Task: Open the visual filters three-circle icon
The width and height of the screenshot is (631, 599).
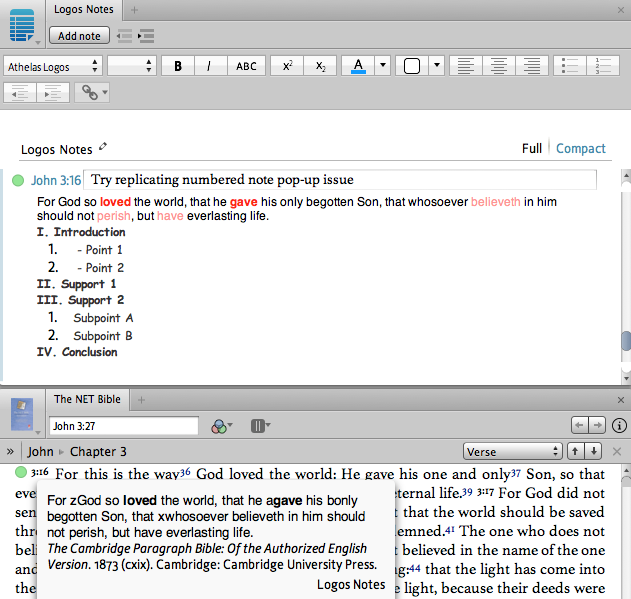Action: [221, 426]
